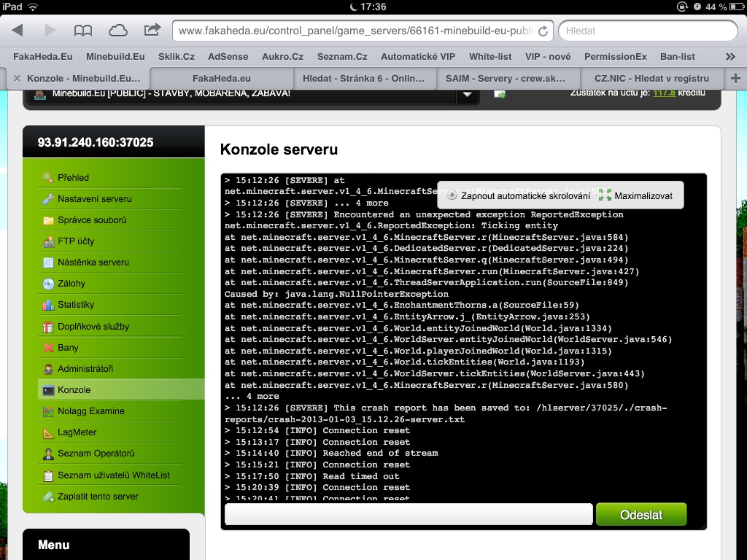Tap the Safari forward arrow
The image size is (747, 560).
tap(50, 31)
